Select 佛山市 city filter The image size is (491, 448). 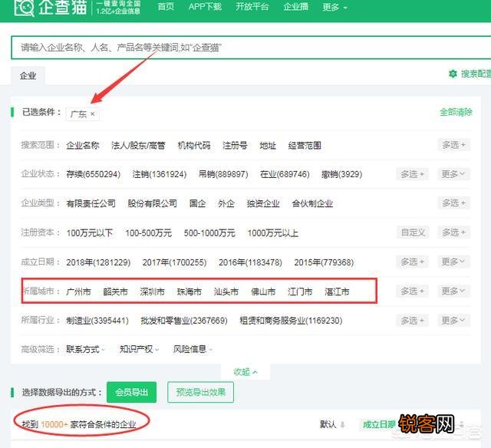click(x=263, y=292)
